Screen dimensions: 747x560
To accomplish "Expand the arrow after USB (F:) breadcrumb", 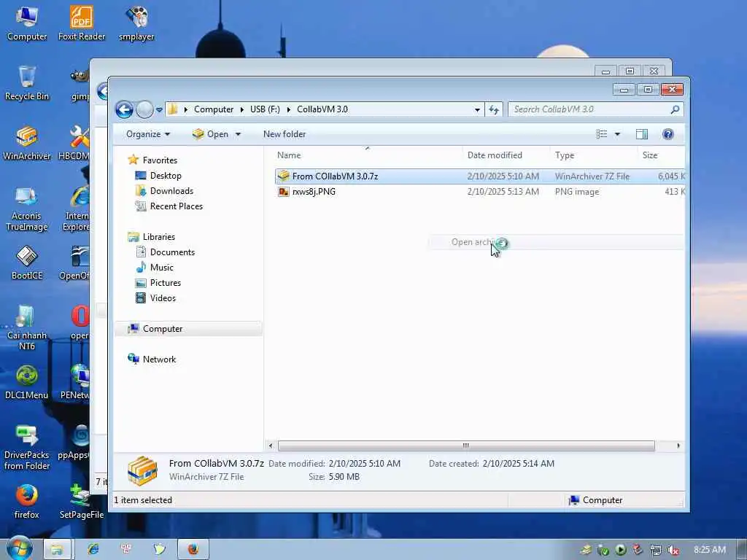I will click(288, 109).
